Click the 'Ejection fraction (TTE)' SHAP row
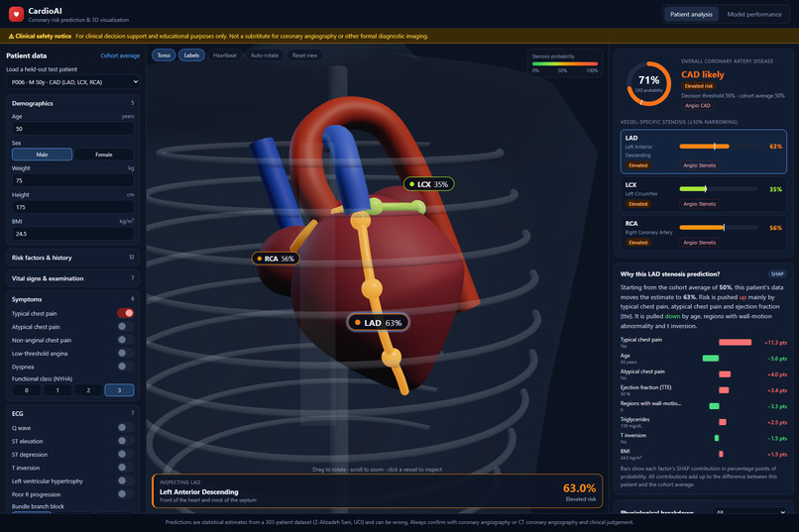Image resolution: width=799 pixels, height=532 pixels. click(703, 390)
